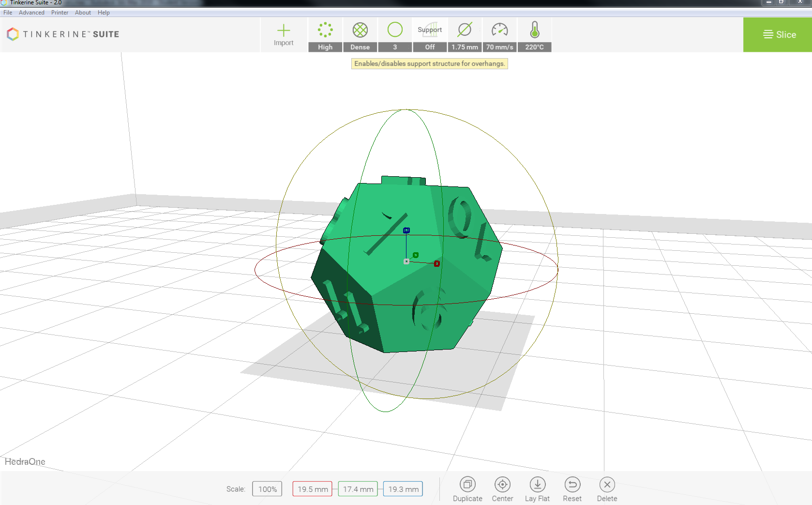The image size is (812, 505).
Task: Toggle the Support structure Off button
Action: click(430, 46)
